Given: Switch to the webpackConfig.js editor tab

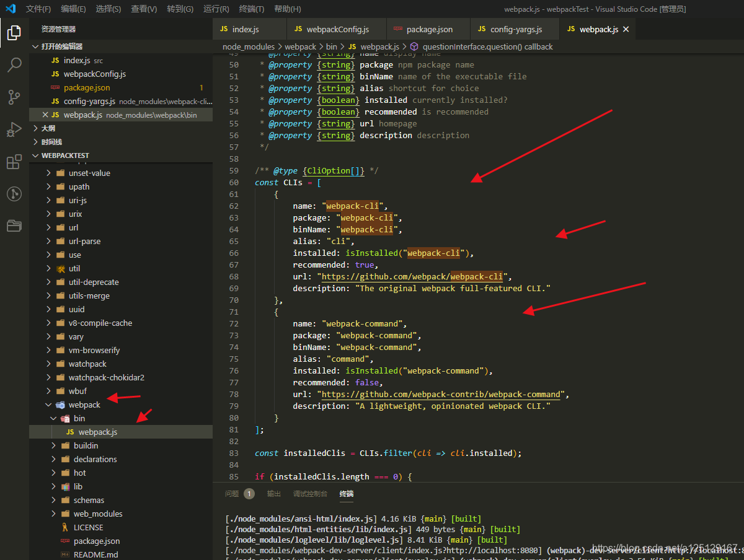Looking at the screenshot, I should 337,29.
